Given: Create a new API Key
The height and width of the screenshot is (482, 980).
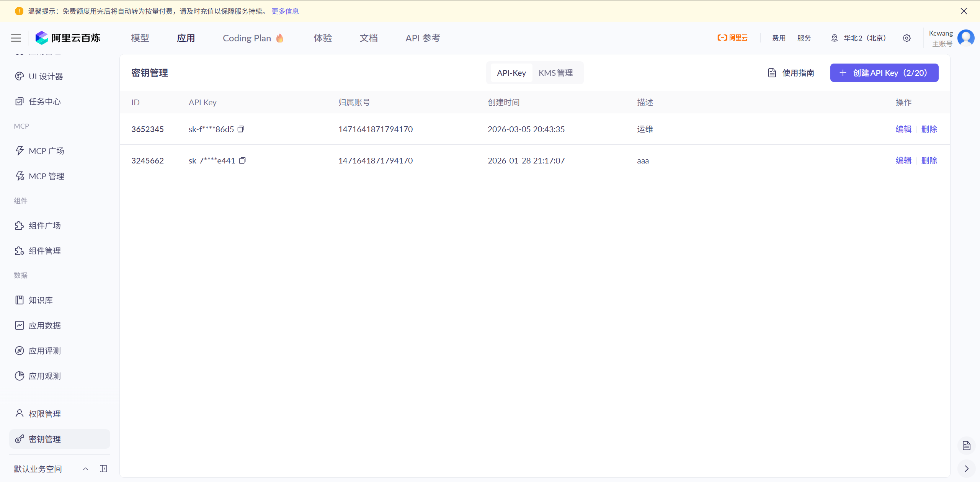Looking at the screenshot, I should pyautogui.click(x=884, y=73).
